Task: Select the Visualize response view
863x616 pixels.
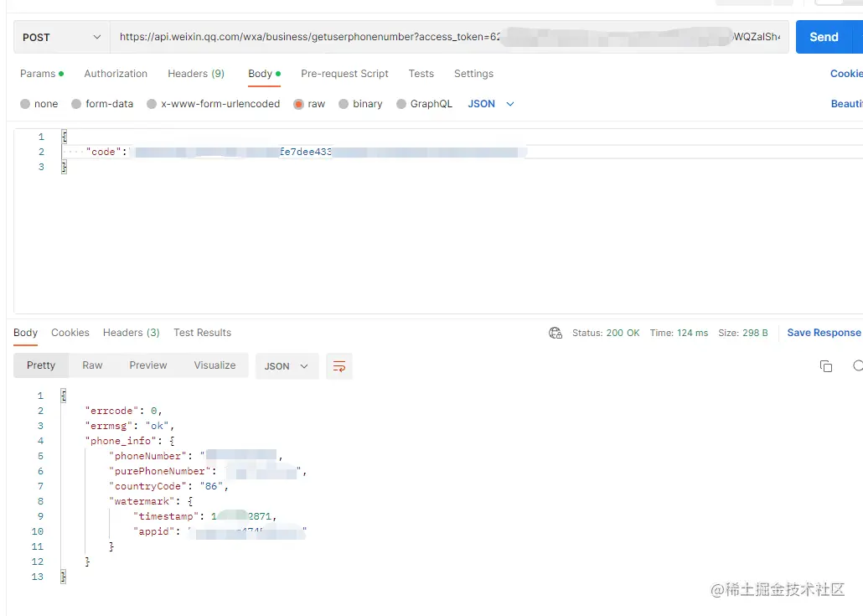Action: pos(214,365)
